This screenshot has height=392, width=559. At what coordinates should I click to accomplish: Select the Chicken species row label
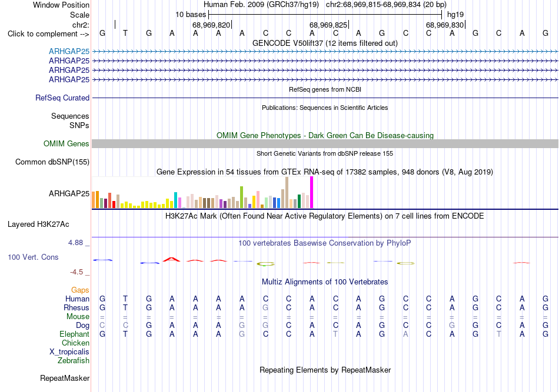[75, 343]
